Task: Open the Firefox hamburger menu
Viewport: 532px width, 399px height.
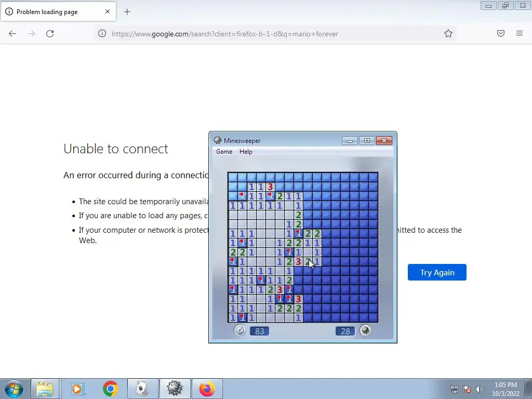Action: pos(520,33)
